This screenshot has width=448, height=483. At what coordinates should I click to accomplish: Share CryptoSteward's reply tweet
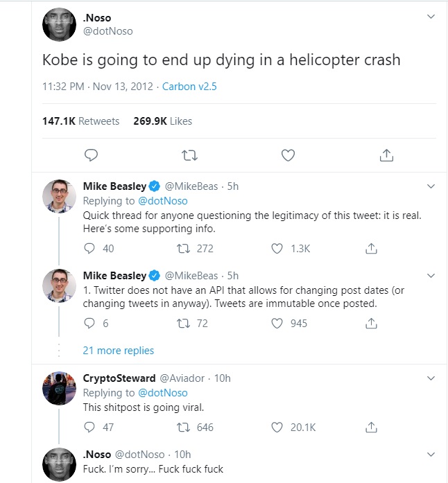[x=371, y=427]
